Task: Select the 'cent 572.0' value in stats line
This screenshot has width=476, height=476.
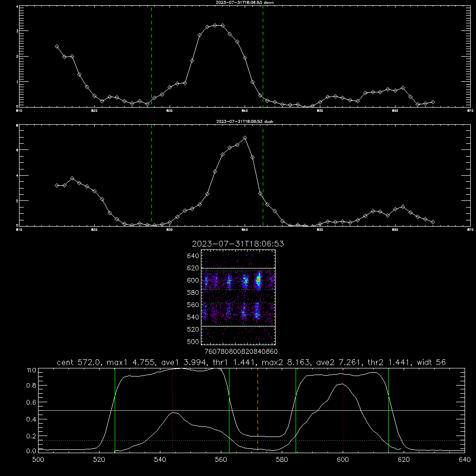Action: 79,362
